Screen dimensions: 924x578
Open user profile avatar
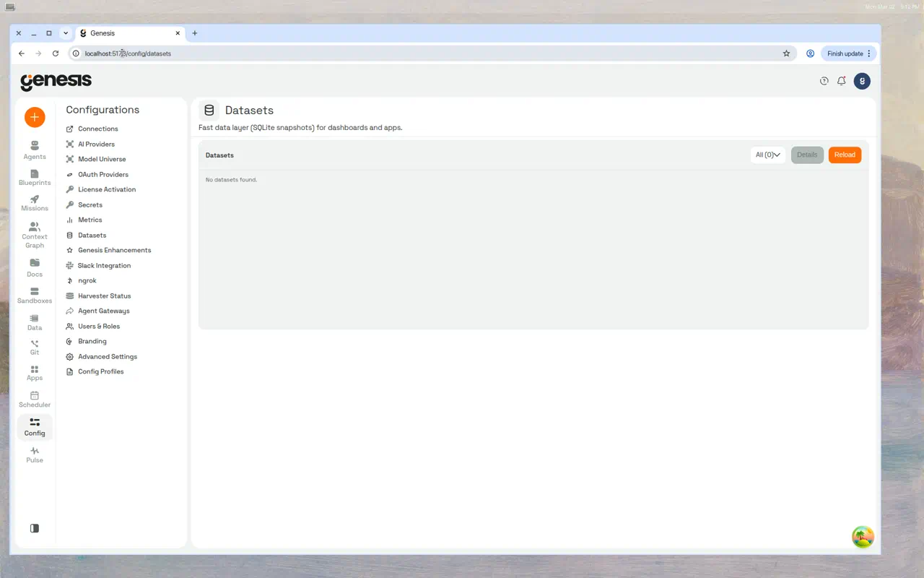(862, 81)
